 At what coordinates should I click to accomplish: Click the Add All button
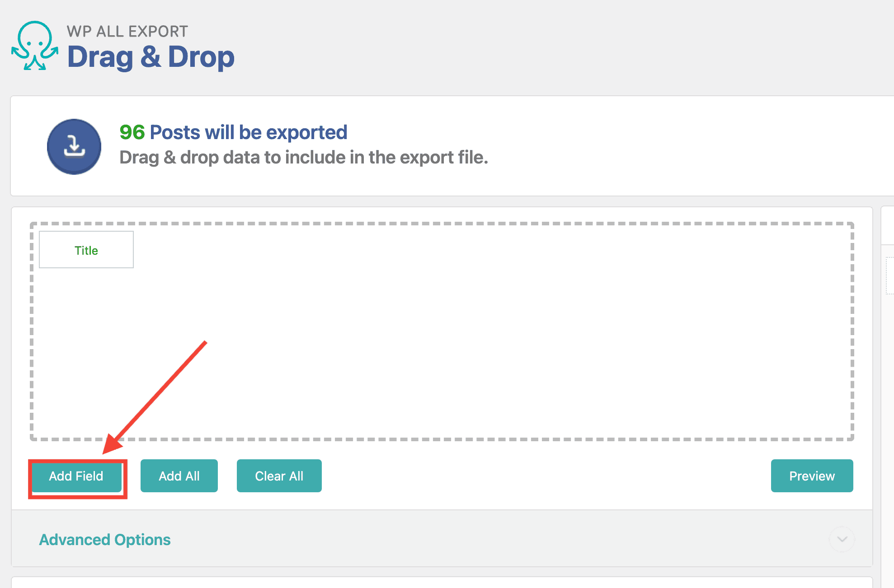coord(179,476)
